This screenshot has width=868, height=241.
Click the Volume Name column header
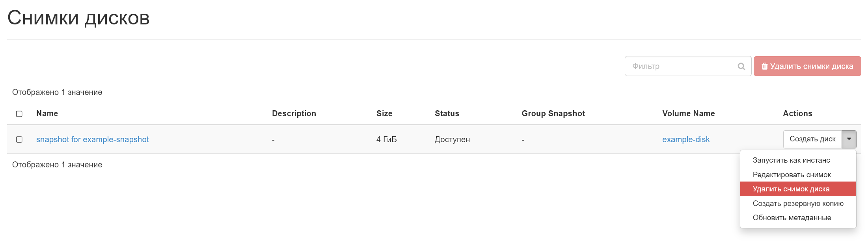688,113
